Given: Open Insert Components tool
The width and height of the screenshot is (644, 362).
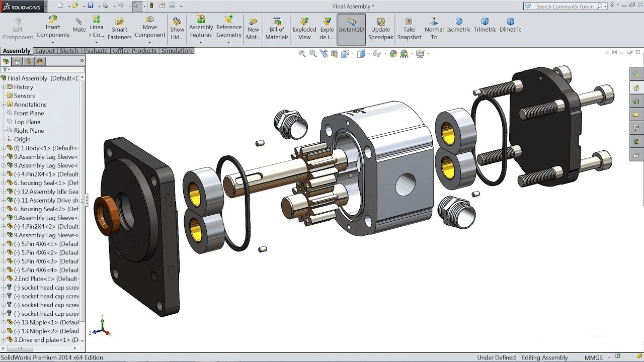Looking at the screenshot, I should point(52,25).
